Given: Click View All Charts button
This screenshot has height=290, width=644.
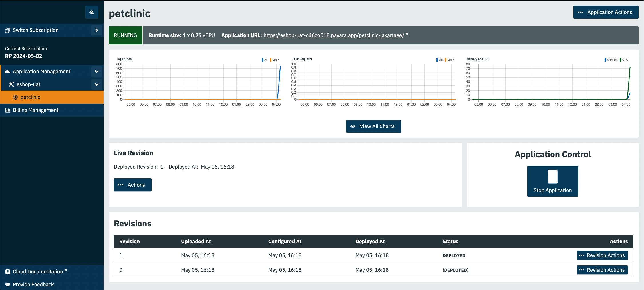Looking at the screenshot, I should coord(373,126).
